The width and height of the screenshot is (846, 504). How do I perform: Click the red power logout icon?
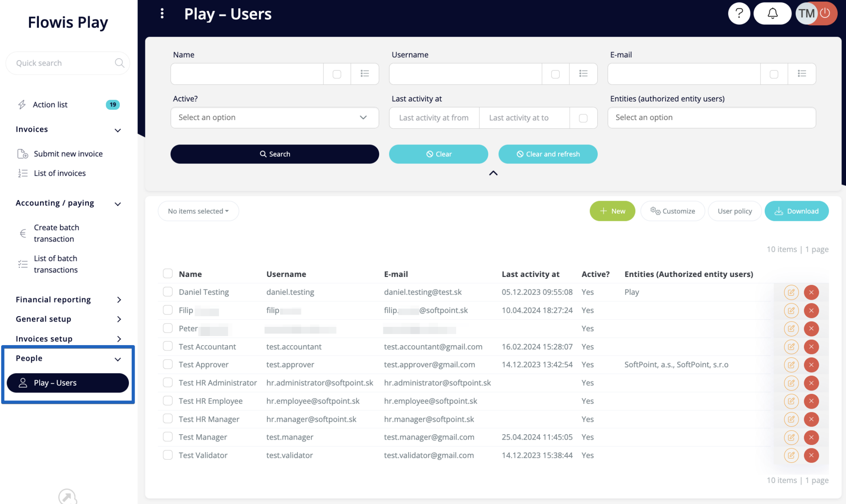point(825,13)
